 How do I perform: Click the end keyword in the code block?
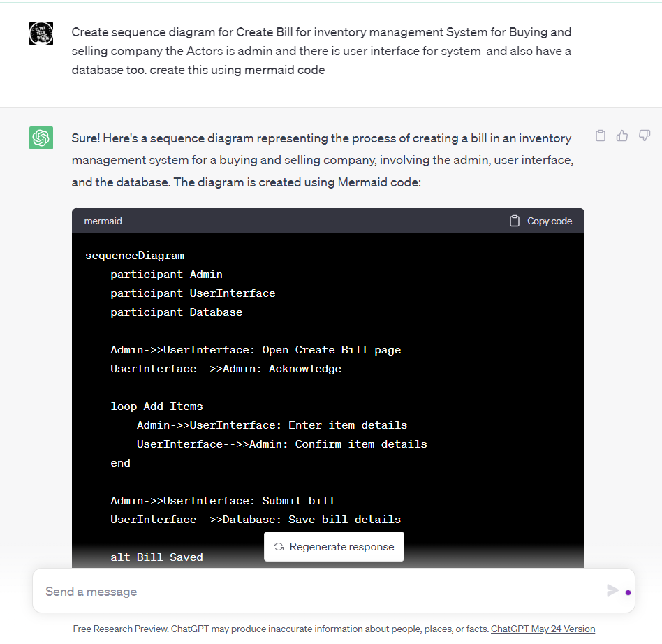pos(120,462)
